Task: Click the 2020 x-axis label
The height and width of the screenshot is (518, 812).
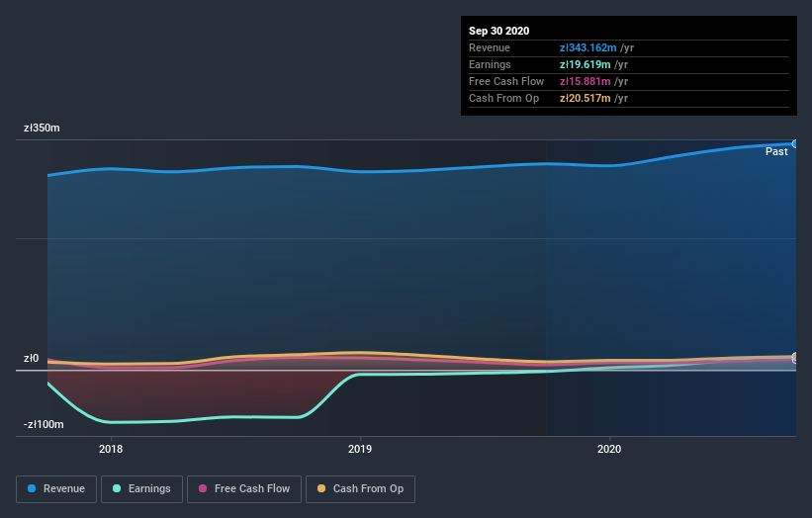Action: pos(609,449)
